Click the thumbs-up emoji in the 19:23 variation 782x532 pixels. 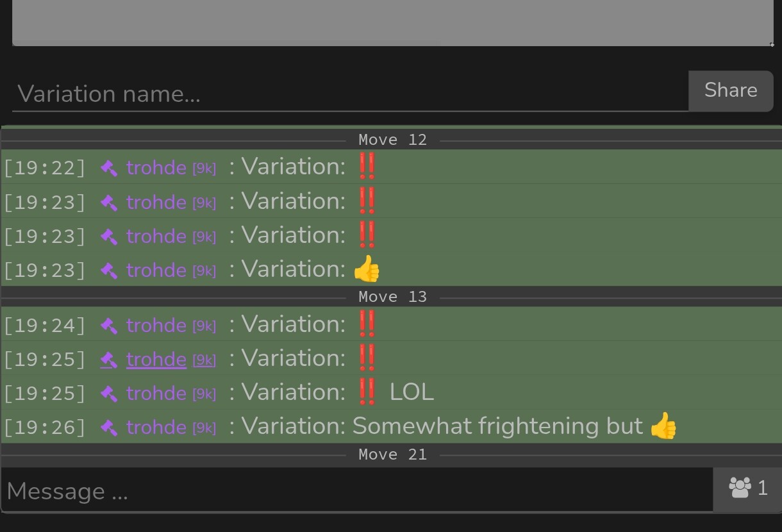coord(367,270)
